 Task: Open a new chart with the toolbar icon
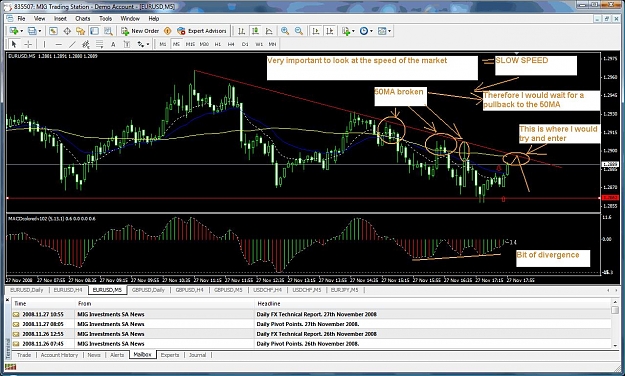click(x=14, y=31)
